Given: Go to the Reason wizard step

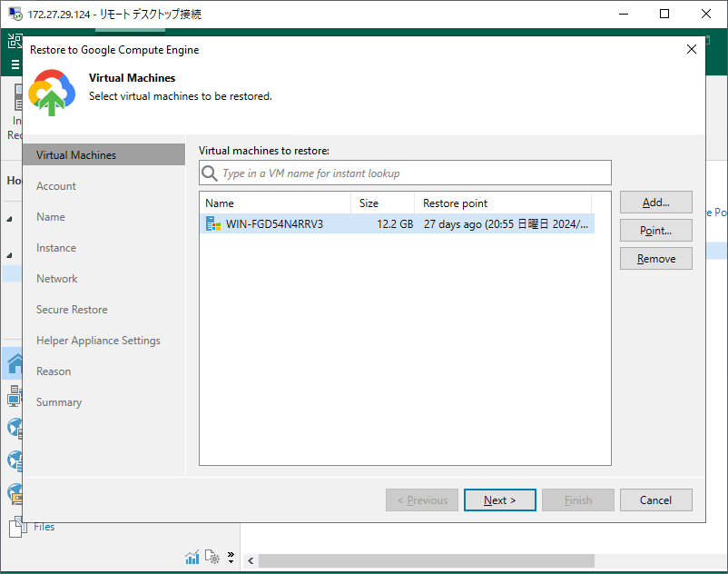Looking at the screenshot, I should tap(54, 371).
